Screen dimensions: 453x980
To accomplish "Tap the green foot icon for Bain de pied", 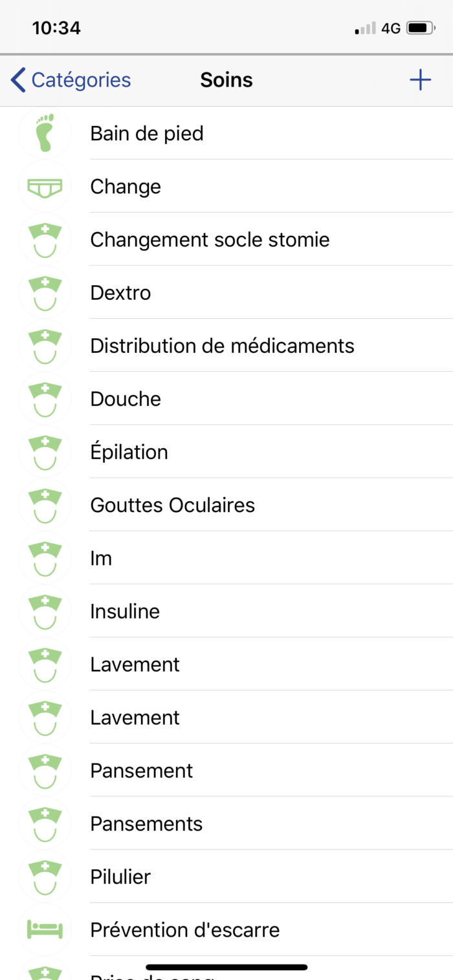I will 45,133.
